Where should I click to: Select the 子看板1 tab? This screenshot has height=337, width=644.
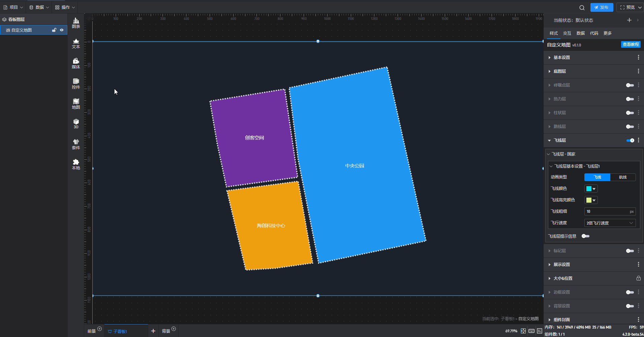(x=117, y=331)
